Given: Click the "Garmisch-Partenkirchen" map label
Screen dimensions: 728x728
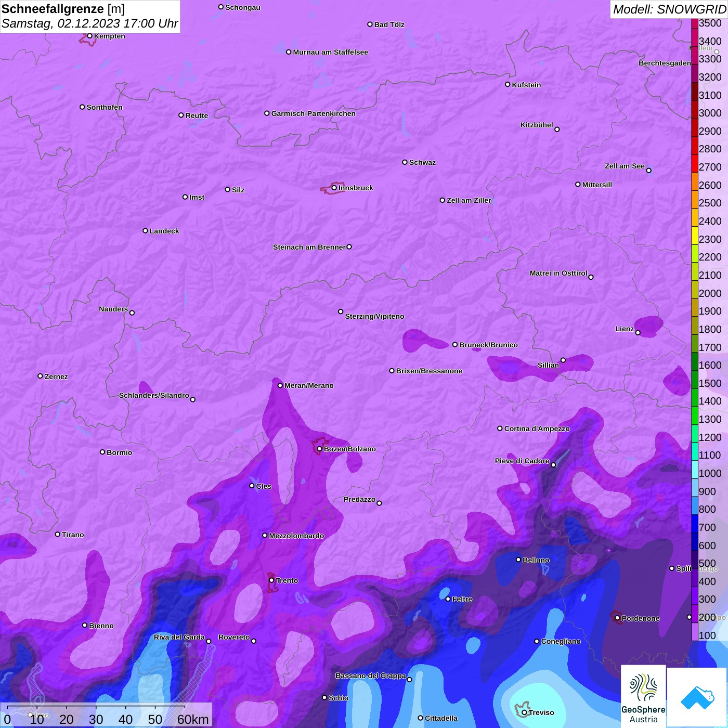Looking at the screenshot, I should pos(314,113).
